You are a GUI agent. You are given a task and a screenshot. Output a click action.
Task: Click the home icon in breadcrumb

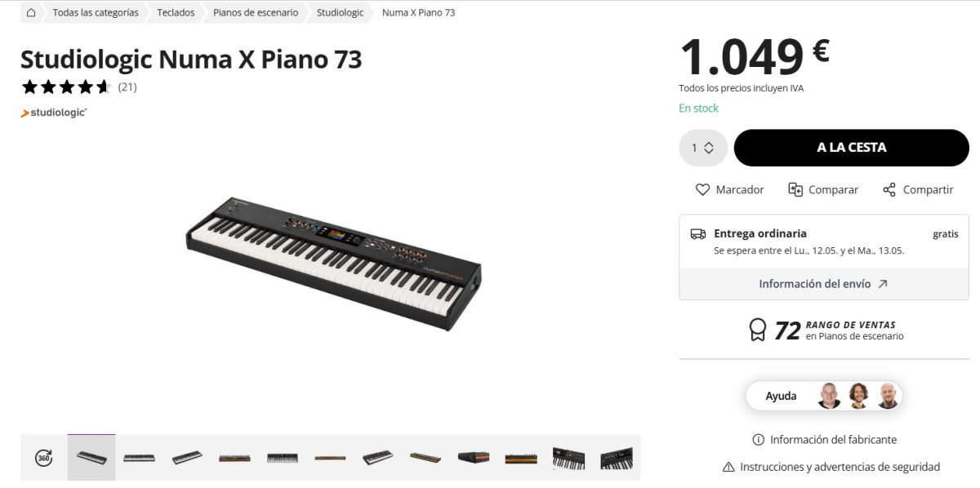click(x=31, y=13)
